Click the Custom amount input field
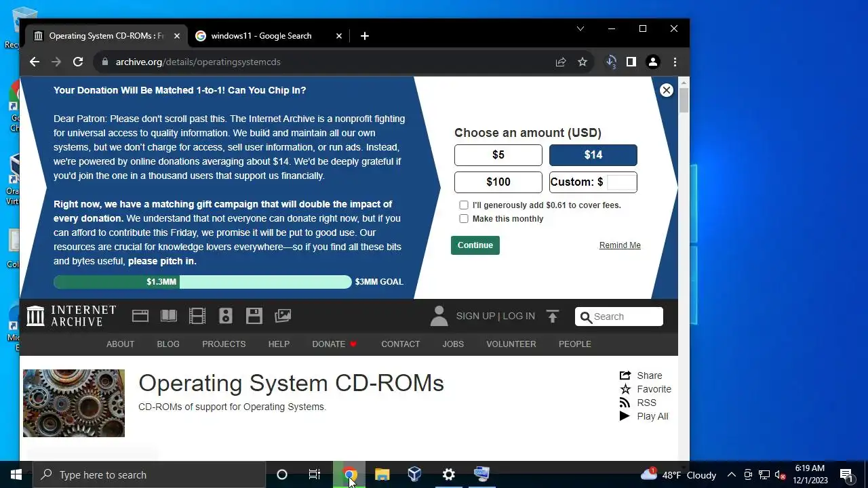Image resolution: width=868 pixels, height=488 pixels. pos(621,182)
